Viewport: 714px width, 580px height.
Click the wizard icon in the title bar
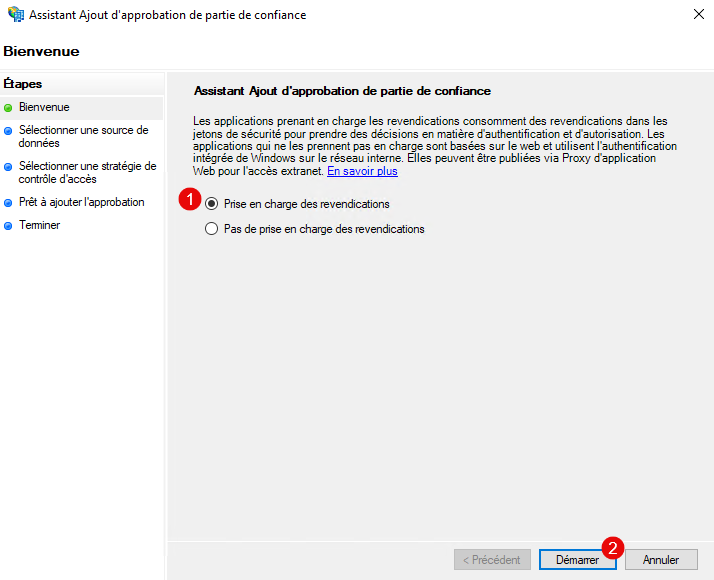(x=14, y=15)
